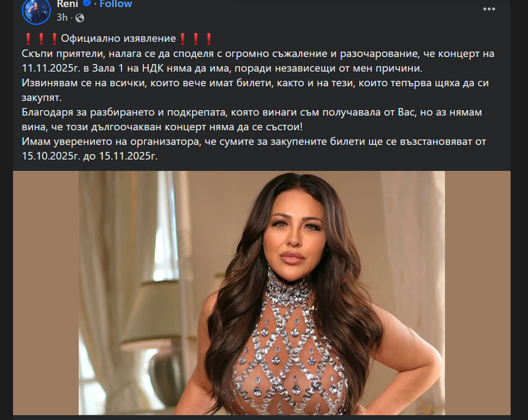Click the concert date "11.11.2025г." in the post
Image resolution: width=528 pixels, height=420 pixels.
(50, 68)
